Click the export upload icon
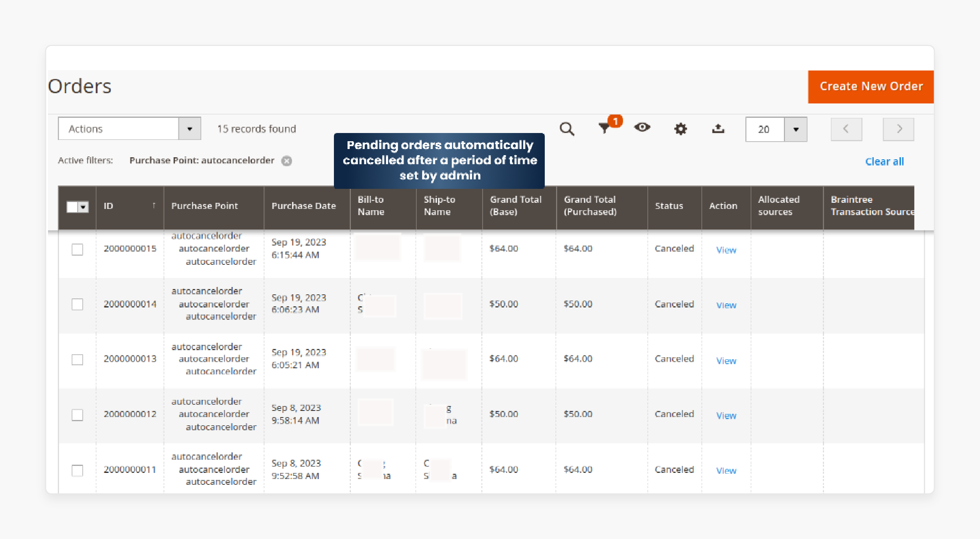This screenshot has width=980, height=539. [718, 129]
